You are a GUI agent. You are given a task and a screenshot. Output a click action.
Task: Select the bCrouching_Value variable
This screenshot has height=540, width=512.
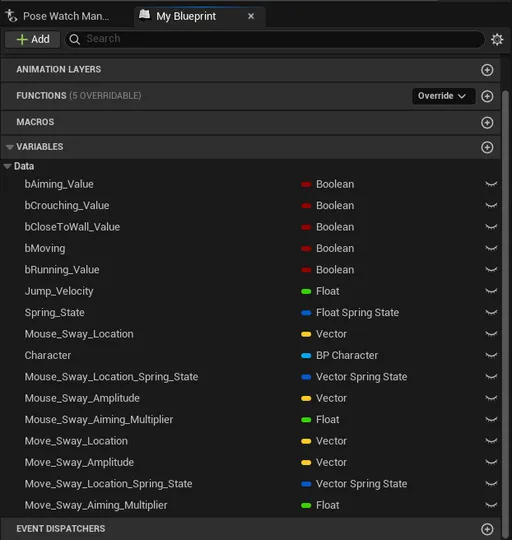67,206
